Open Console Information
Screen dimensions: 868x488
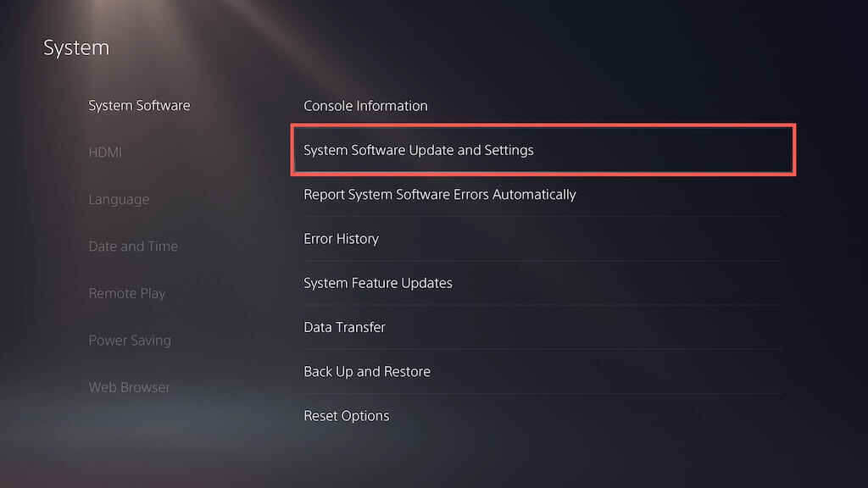[365, 106]
